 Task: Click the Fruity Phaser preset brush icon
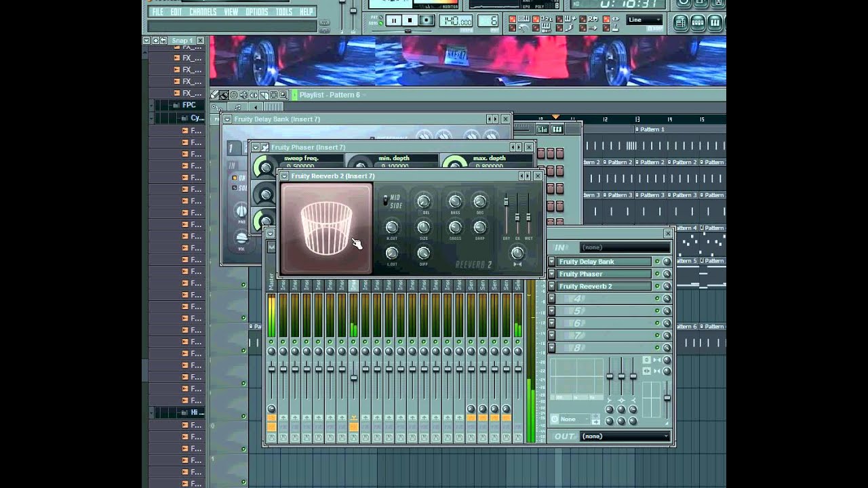[x=264, y=148]
